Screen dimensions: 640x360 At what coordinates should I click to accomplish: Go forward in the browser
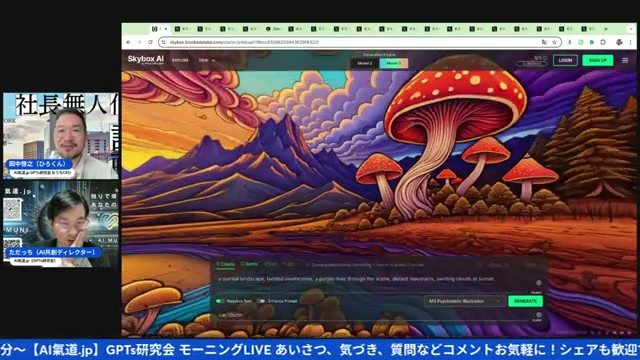139,42
